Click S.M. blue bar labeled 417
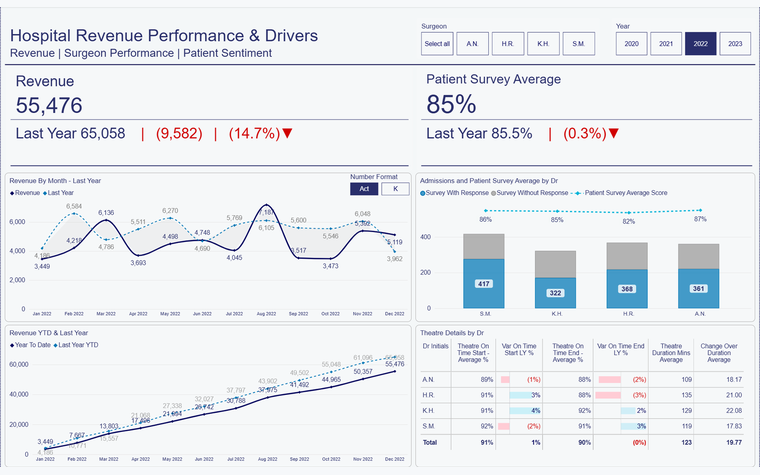This screenshot has width=760, height=475. click(x=484, y=284)
